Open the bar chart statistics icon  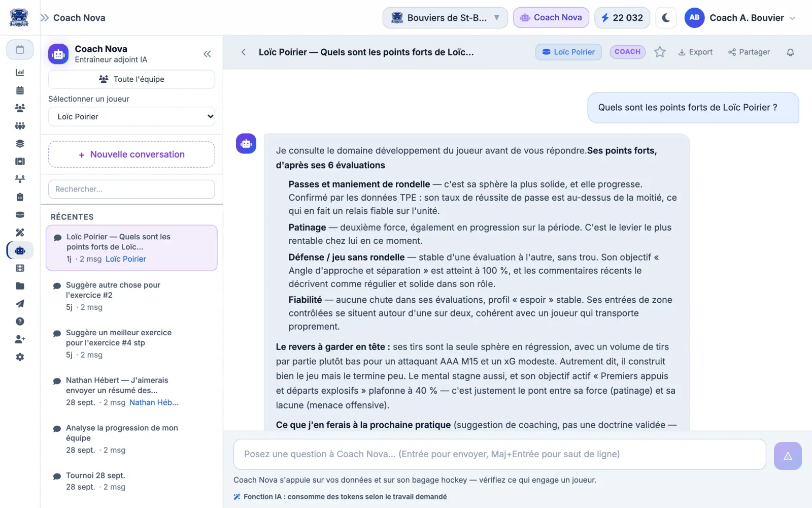pyautogui.click(x=20, y=73)
